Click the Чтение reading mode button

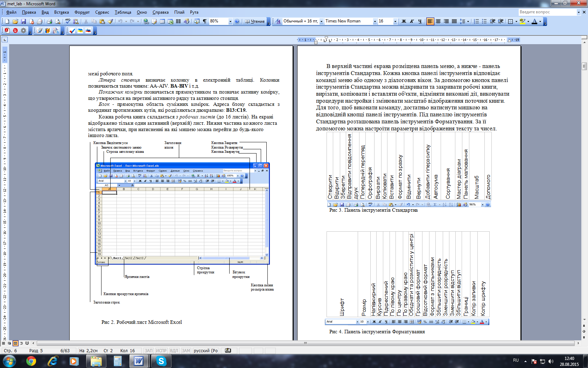point(255,21)
